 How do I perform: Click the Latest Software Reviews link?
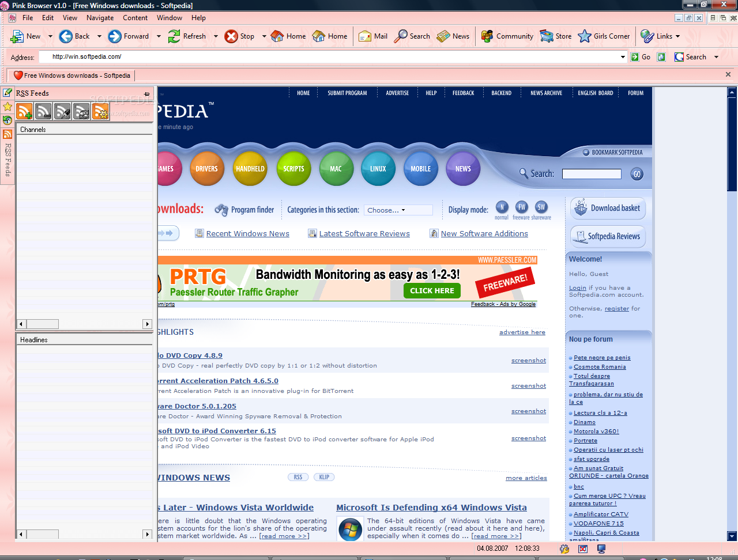364,233
